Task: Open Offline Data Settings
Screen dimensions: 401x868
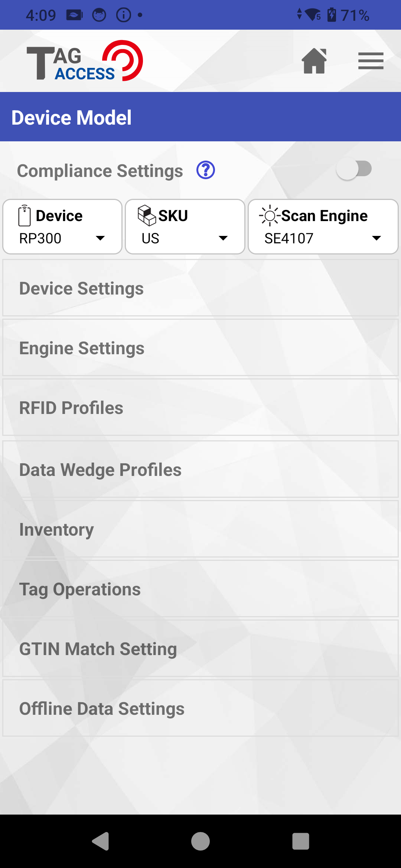Action: [x=200, y=708]
